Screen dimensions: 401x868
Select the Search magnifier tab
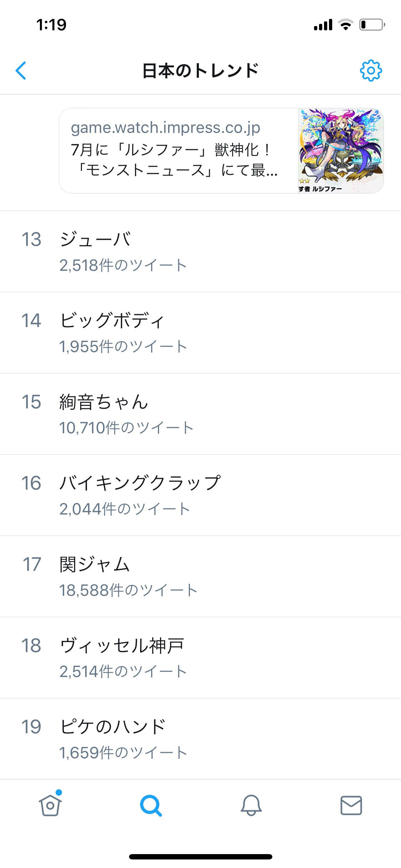(151, 805)
